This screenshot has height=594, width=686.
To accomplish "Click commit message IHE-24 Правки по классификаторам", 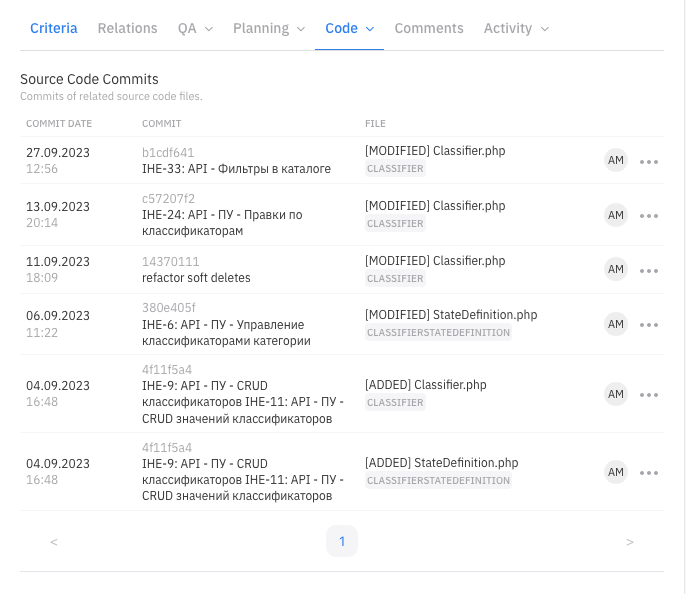I will tap(222, 223).
